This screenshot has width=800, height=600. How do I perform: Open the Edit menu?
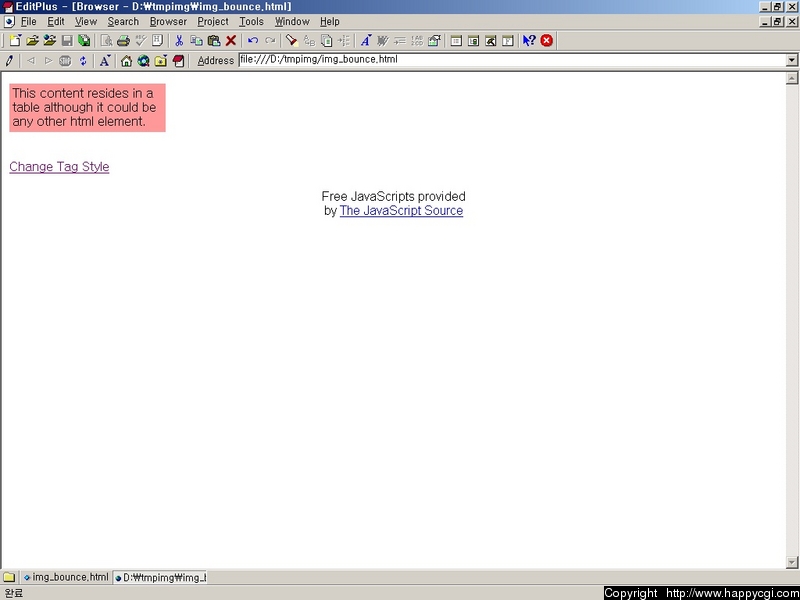pyautogui.click(x=56, y=21)
